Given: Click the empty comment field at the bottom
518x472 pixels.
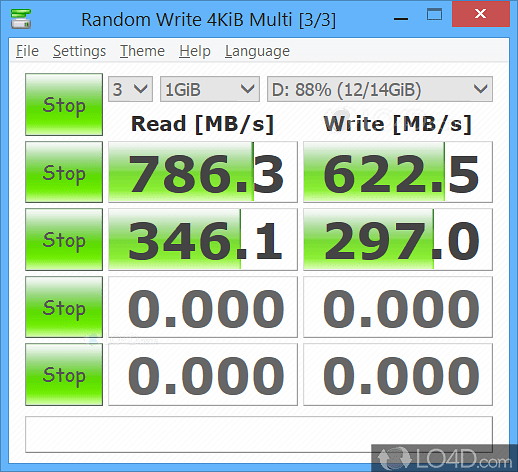Looking at the screenshot, I should [259, 434].
